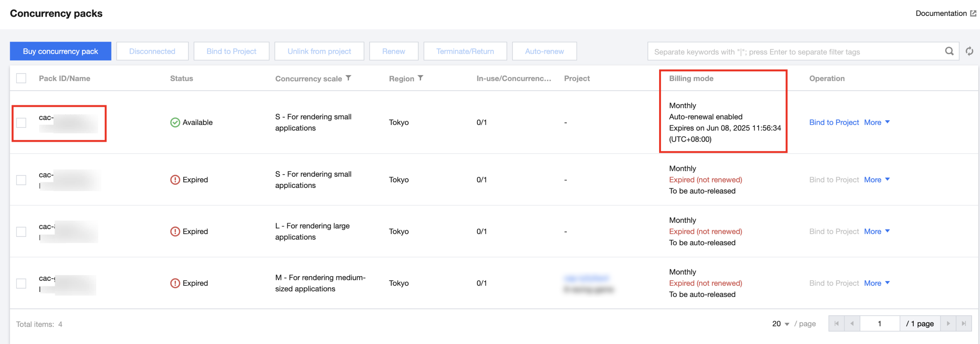This screenshot has width=980, height=344.
Task: Click the Auto-renew toolbar button
Action: point(544,51)
